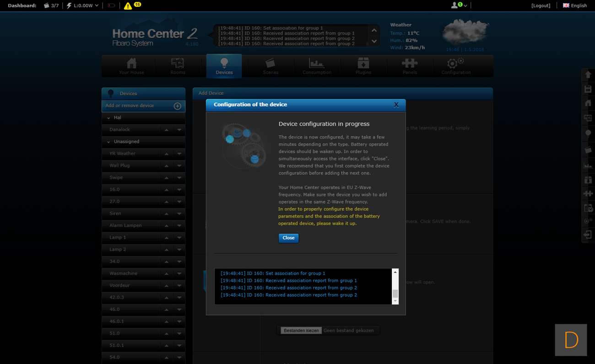Move Wall Plug device up in list
The image size is (595, 364).
pyautogui.click(x=167, y=166)
